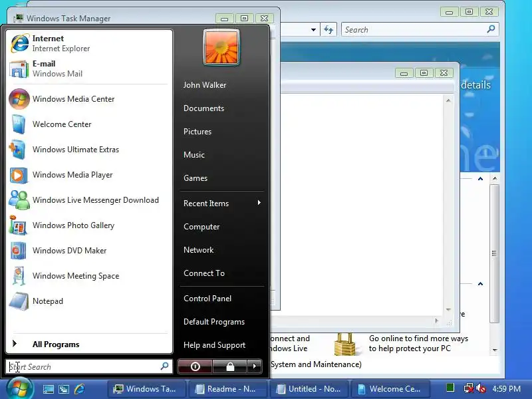Open Help and Support
This screenshot has width=532, height=399.
pos(214,345)
